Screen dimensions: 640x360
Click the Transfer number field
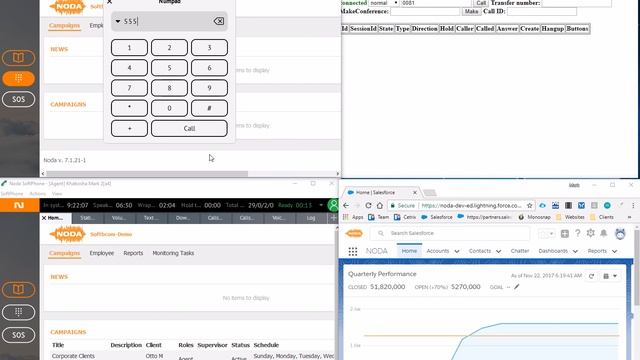pyautogui.click(x=577, y=3)
